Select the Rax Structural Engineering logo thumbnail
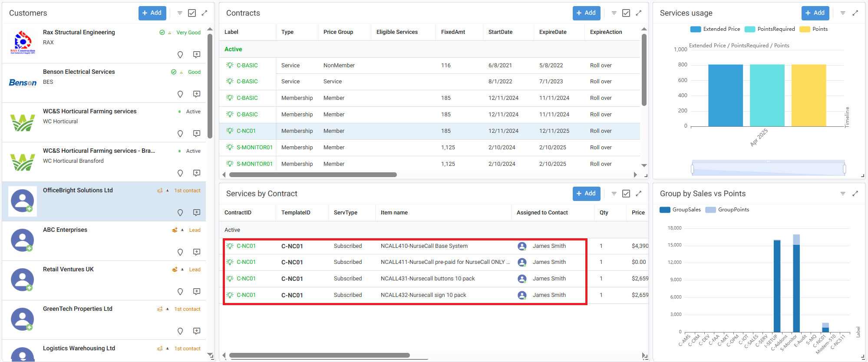868x362 pixels. point(23,43)
